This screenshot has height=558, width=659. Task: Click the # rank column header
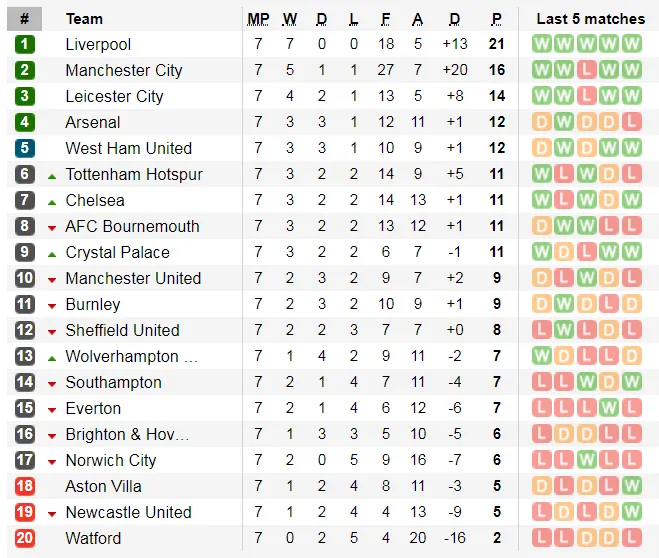coord(24,19)
